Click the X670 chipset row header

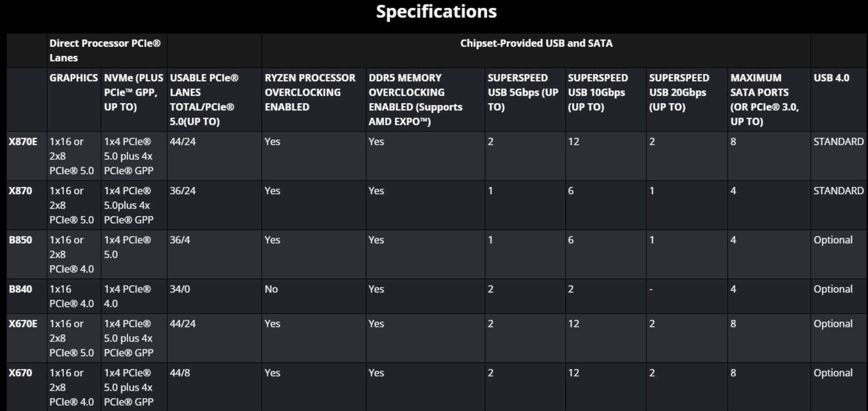tap(20, 373)
